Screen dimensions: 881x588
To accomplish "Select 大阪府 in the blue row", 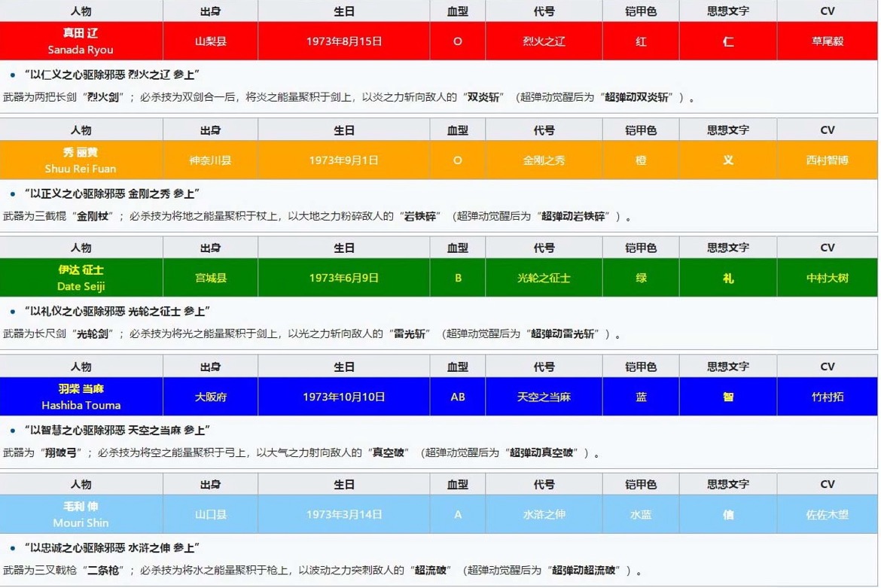I will click(x=211, y=397).
